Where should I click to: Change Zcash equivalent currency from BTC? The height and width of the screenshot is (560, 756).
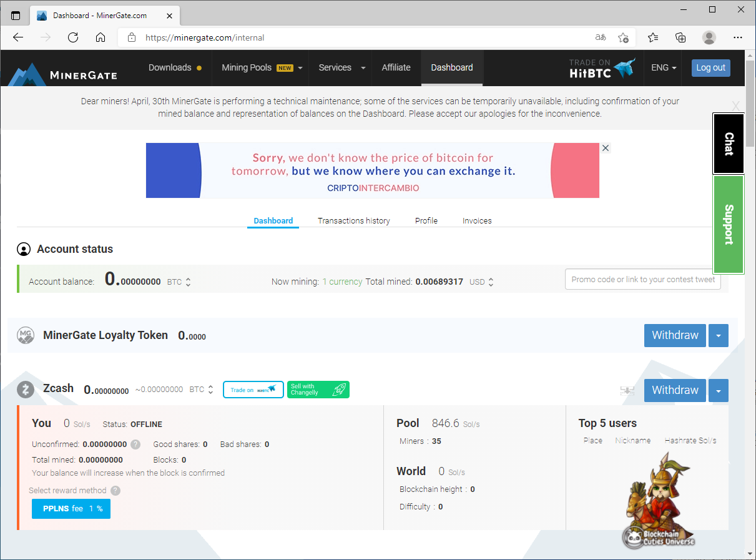[x=202, y=390]
